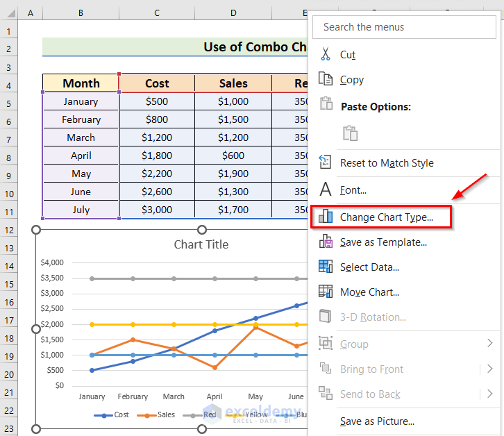Select the February cell
The height and width of the screenshot is (436, 504).
(x=81, y=119)
